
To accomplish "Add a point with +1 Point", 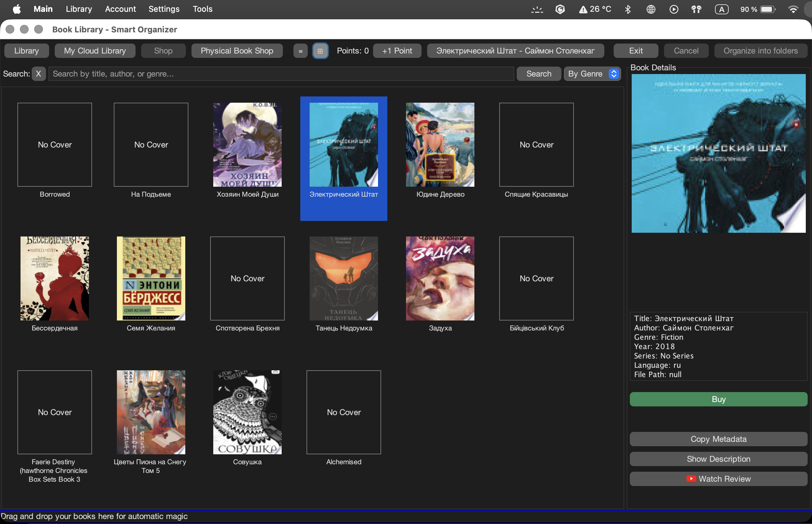I will point(397,51).
